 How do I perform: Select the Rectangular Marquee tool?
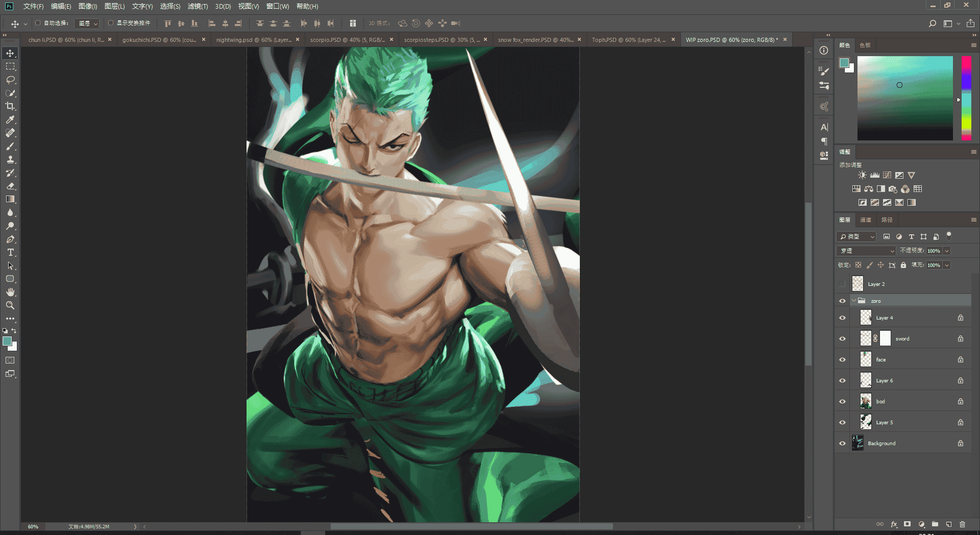pos(10,66)
